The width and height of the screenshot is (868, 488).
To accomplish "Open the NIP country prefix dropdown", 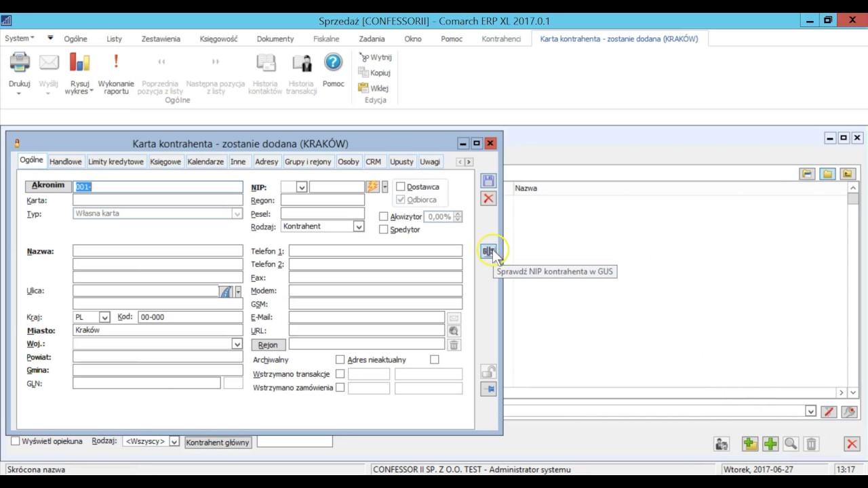I will click(302, 187).
